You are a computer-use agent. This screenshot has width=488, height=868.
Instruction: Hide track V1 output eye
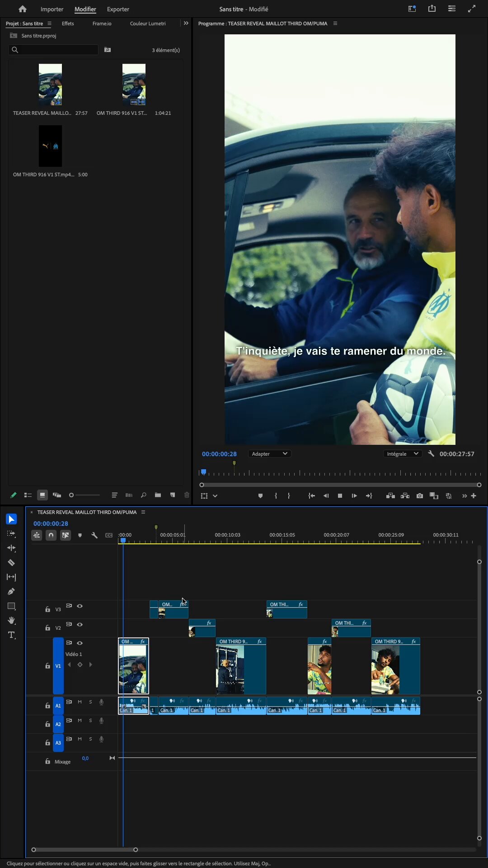click(80, 643)
